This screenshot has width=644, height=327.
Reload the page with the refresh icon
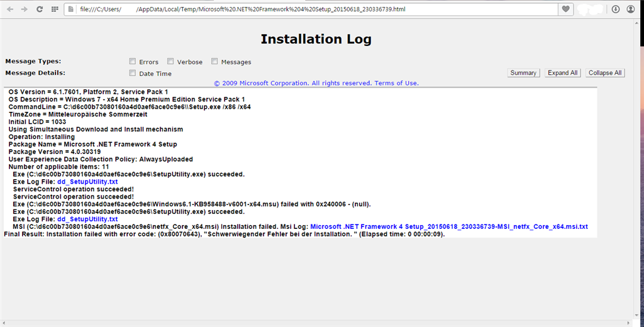40,9
